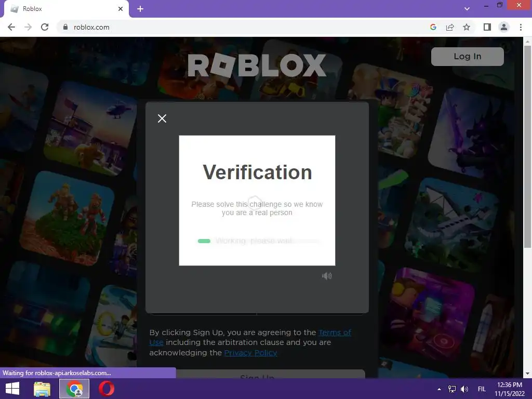Screen dimensions: 532x399
Task: Open a new tab with plus button
Action: coord(140,9)
